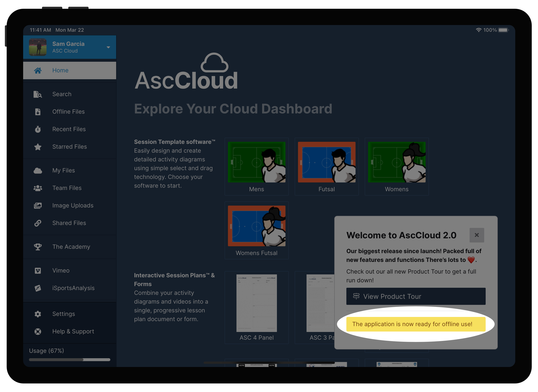Click the Search document icon in sidebar
This screenshot has width=538, height=392.
pos(38,94)
